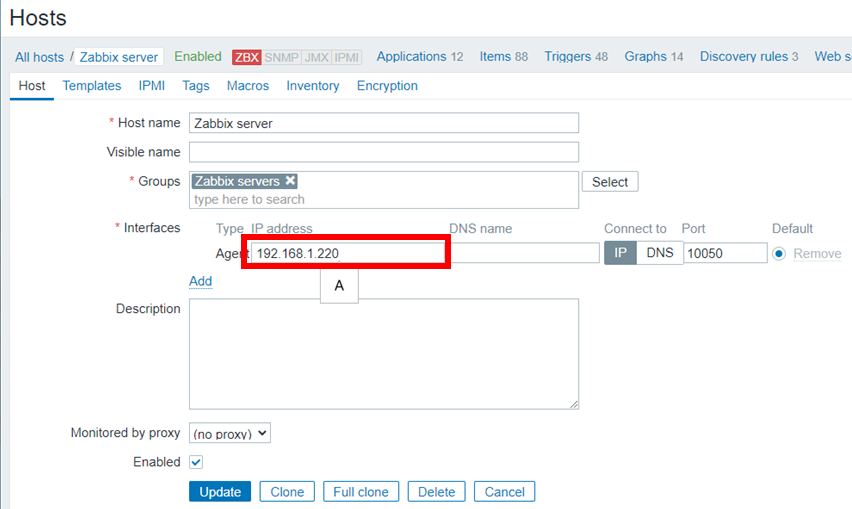This screenshot has width=852, height=509.
Task: Click the SNMP availability indicator
Action: (281, 57)
